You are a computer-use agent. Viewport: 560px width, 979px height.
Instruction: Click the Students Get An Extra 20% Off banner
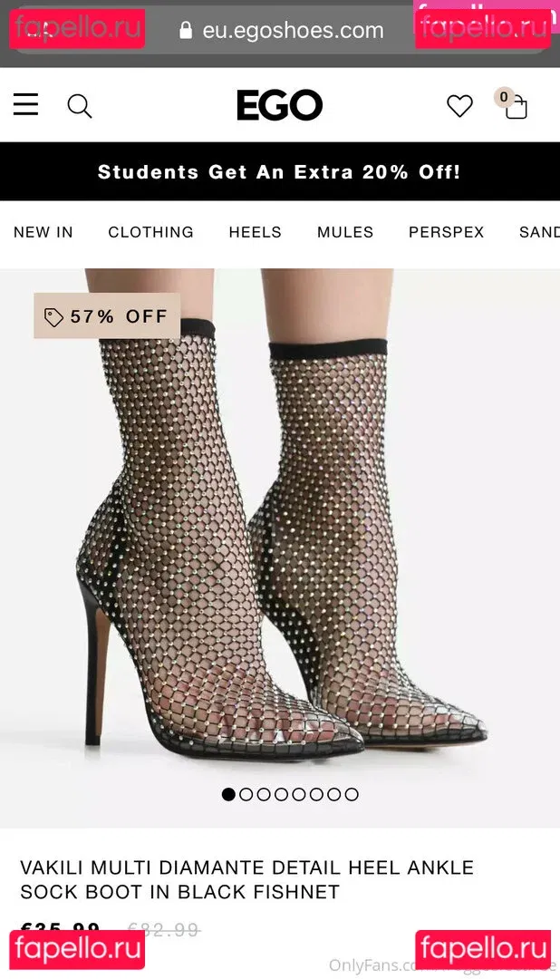click(280, 171)
